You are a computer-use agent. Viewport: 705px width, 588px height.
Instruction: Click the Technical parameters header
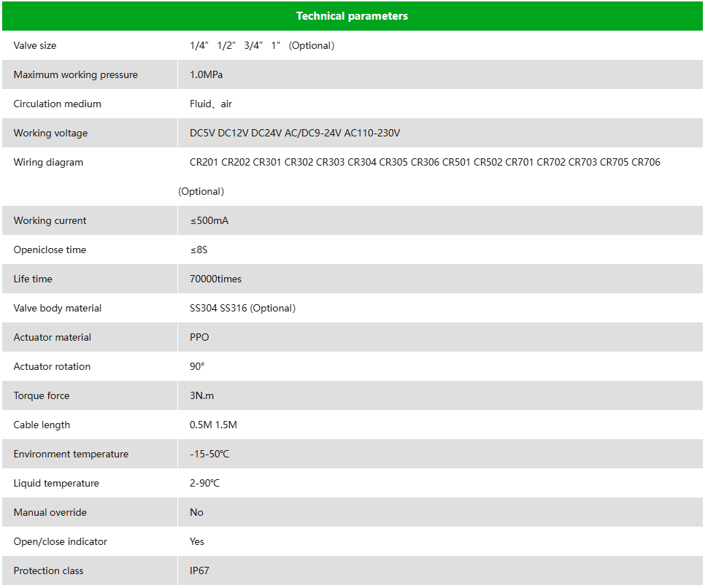click(352, 16)
